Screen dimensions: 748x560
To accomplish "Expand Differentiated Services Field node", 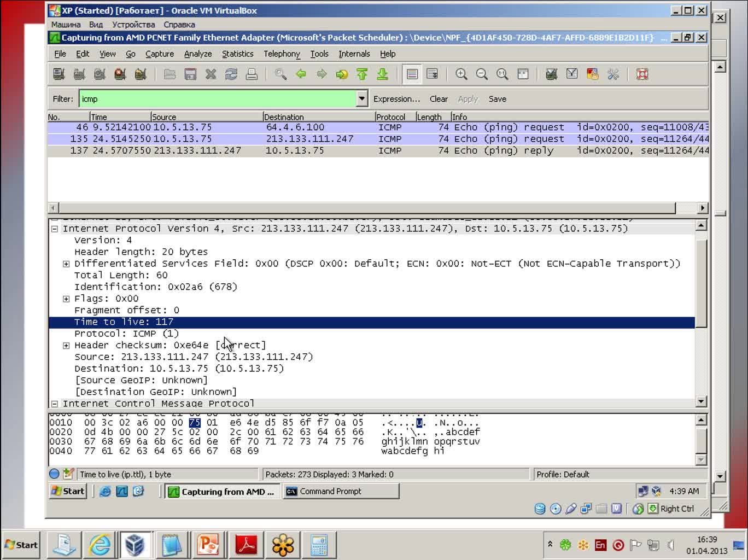I will pyautogui.click(x=66, y=264).
